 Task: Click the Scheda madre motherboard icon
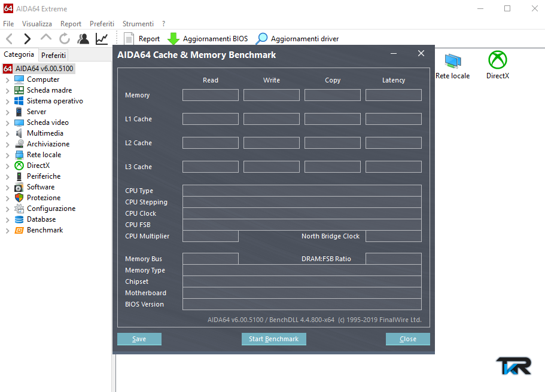click(19, 90)
